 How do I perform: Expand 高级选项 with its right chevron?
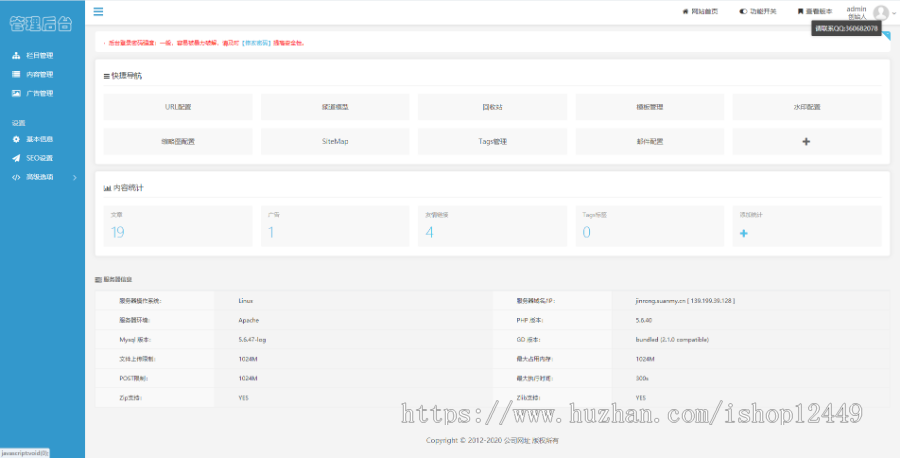75,177
